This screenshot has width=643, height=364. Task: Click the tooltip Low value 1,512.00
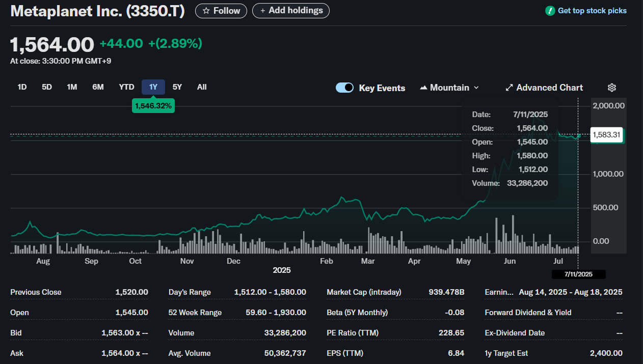532,170
